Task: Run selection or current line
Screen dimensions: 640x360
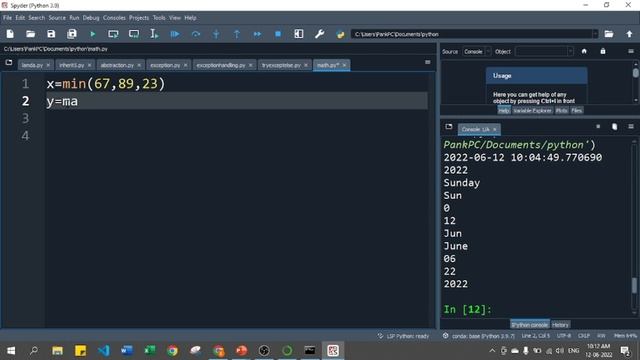Action: [x=154, y=34]
